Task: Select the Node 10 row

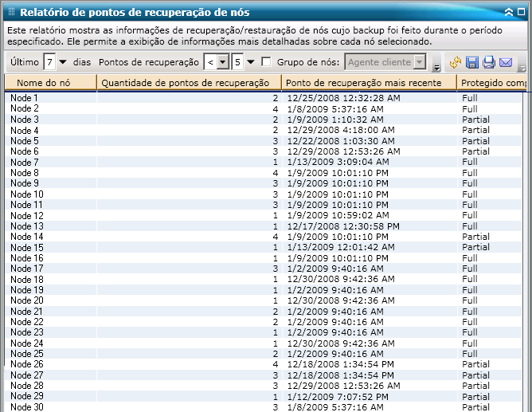Action: [x=264, y=194]
